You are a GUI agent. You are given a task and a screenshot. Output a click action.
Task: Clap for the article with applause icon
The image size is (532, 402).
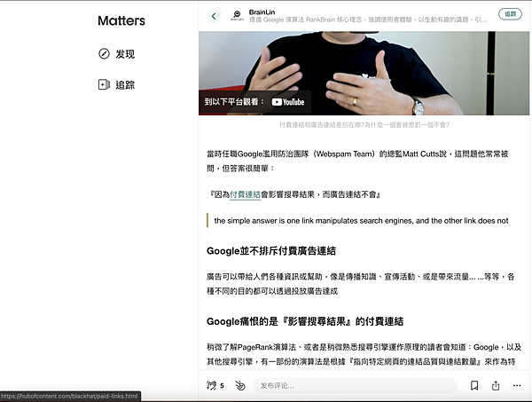click(211, 385)
